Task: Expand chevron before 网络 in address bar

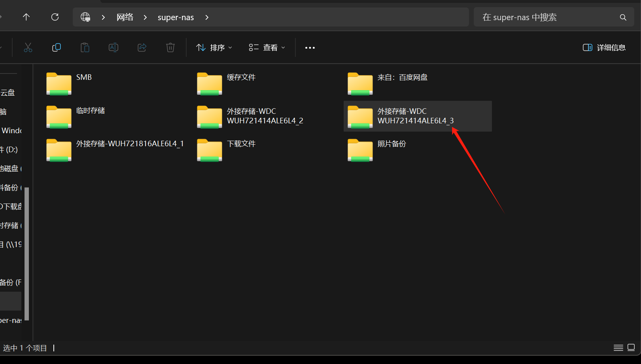Action: point(103,17)
